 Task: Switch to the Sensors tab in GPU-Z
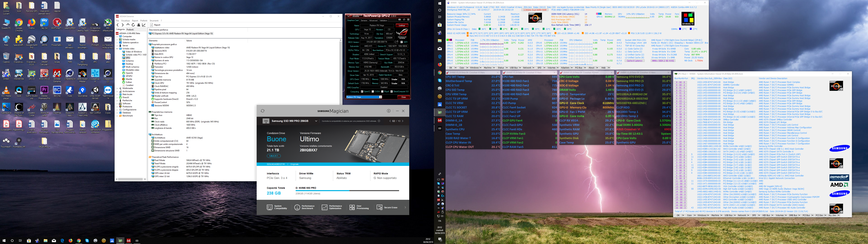click(x=364, y=21)
